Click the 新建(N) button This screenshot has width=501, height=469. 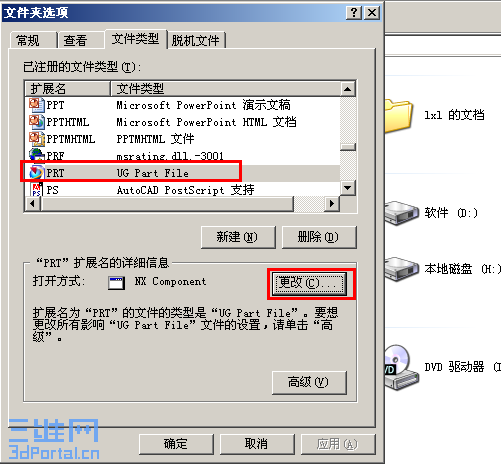tap(238, 237)
